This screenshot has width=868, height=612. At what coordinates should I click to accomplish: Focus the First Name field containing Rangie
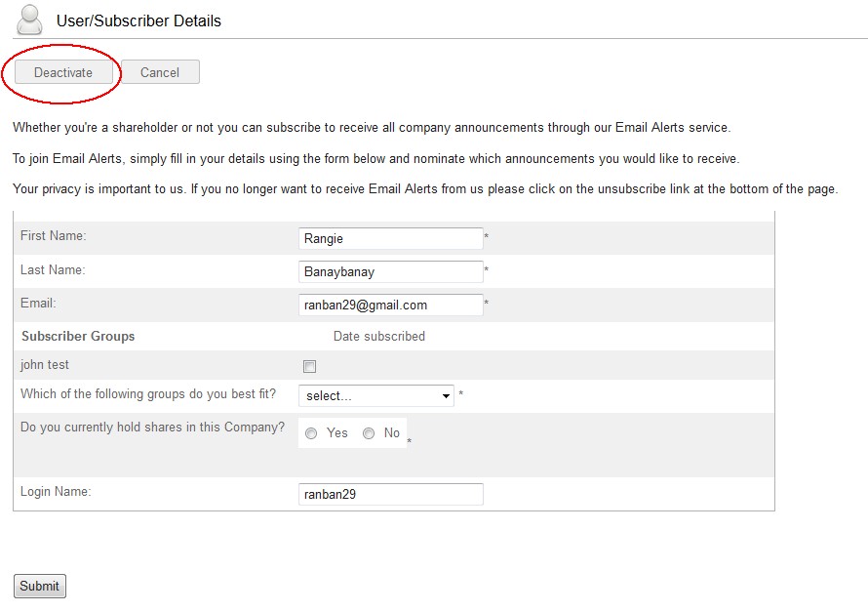[x=391, y=239]
